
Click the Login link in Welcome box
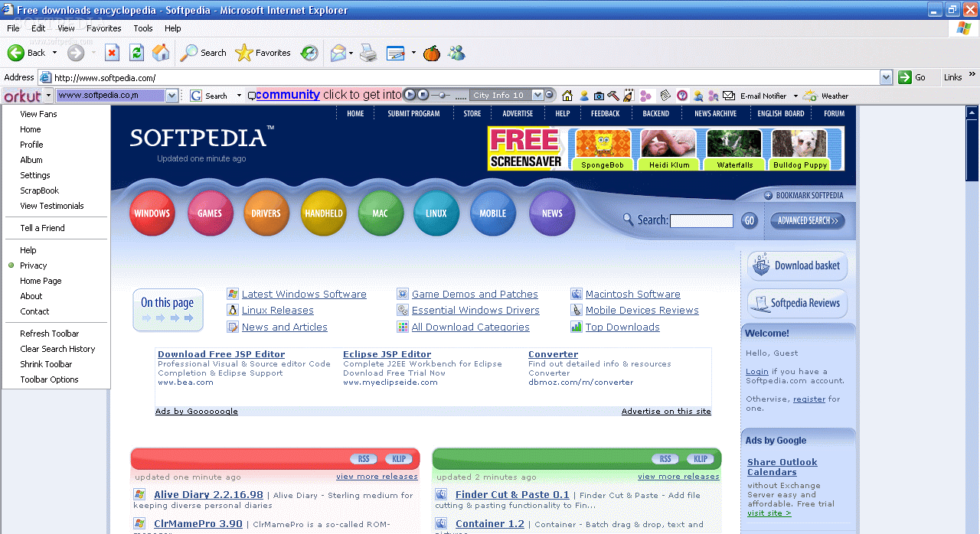(x=757, y=372)
